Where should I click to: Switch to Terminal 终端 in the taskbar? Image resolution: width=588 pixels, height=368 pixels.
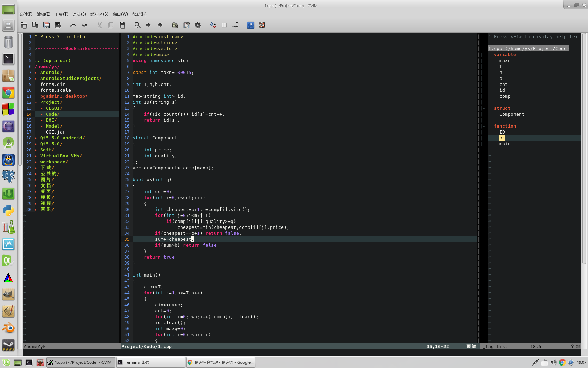coord(150,362)
